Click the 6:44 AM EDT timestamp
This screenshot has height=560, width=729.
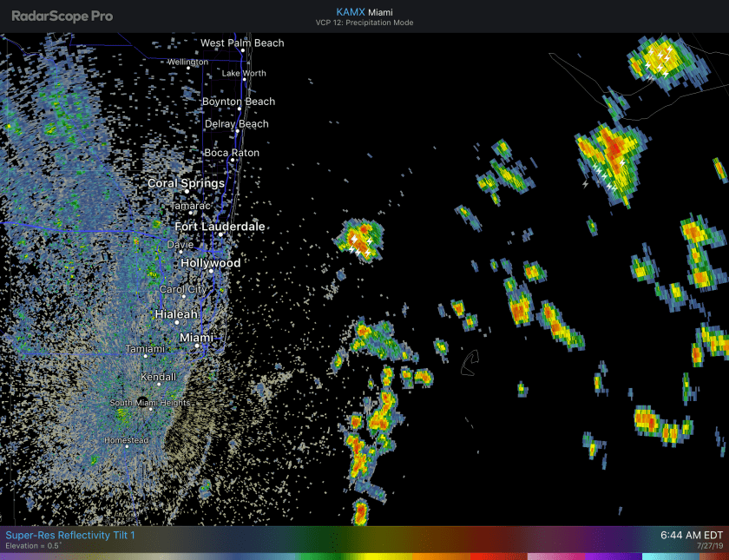691,535
